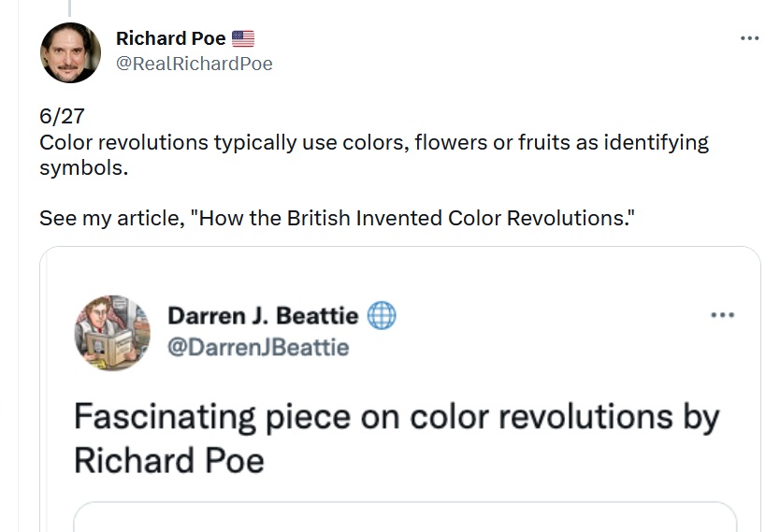Click the word "symbols." in the tweet
The width and height of the screenshot is (766, 532).
83,168
